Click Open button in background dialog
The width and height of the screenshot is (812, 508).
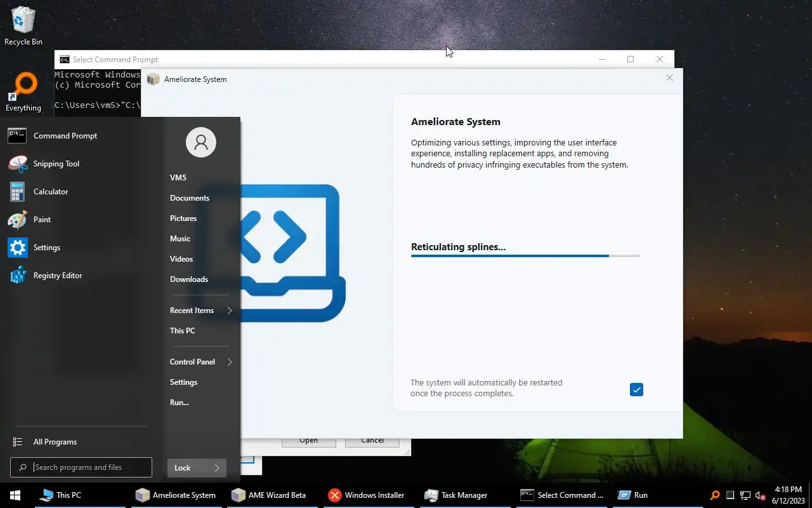tap(309, 441)
